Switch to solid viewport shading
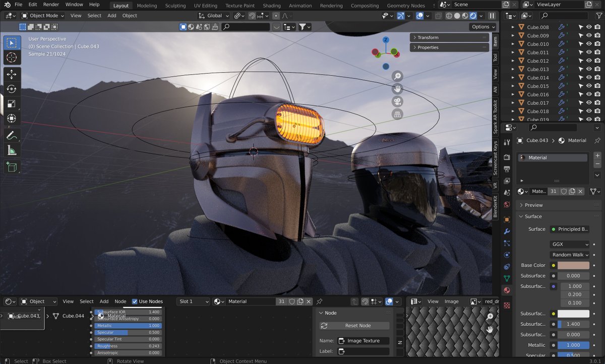Image resolution: width=605 pixels, height=364 pixels. pos(457,16)
